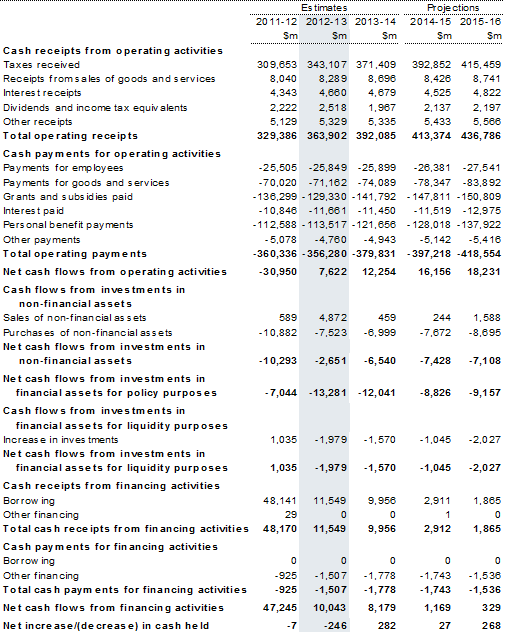505x632 pixels.
Task: Click 'Dividends and income tax equivalents' label
Action: 95,108
